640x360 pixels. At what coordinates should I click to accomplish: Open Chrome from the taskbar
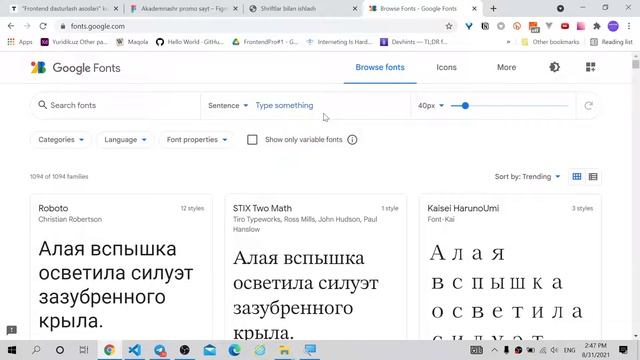(109, 350)
